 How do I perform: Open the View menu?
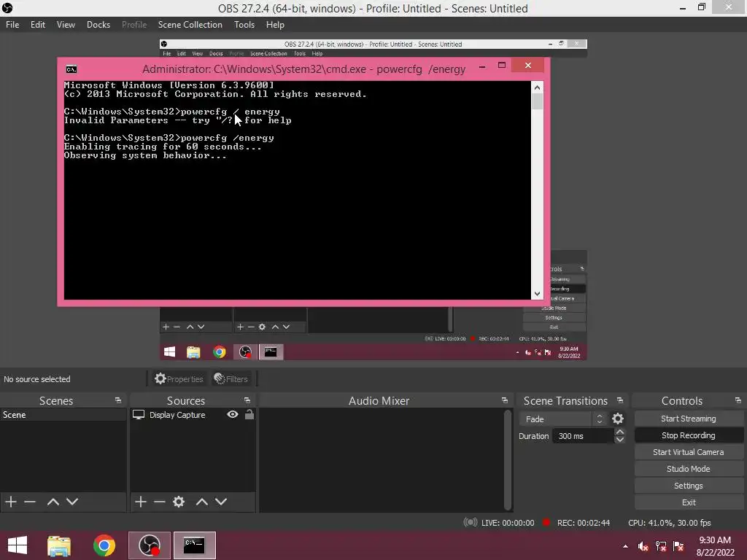tap(66, 25)
